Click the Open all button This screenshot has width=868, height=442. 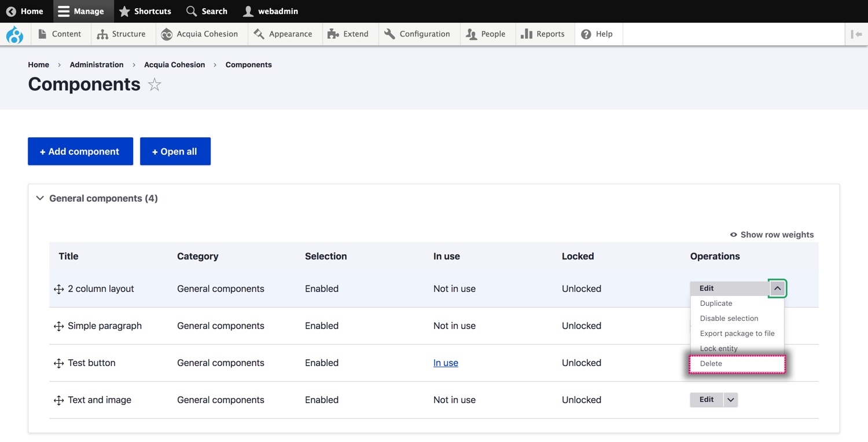pos(175,151)
